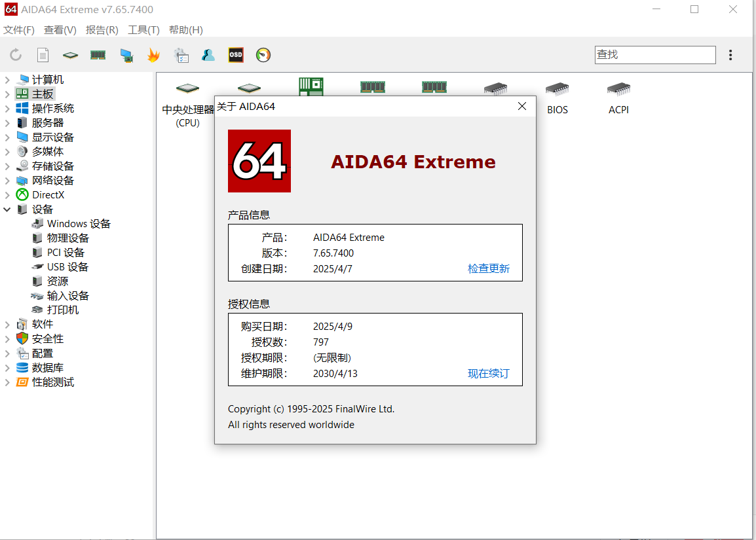
Task: Expand the 配置 tree node
Action: click(7, 353)
